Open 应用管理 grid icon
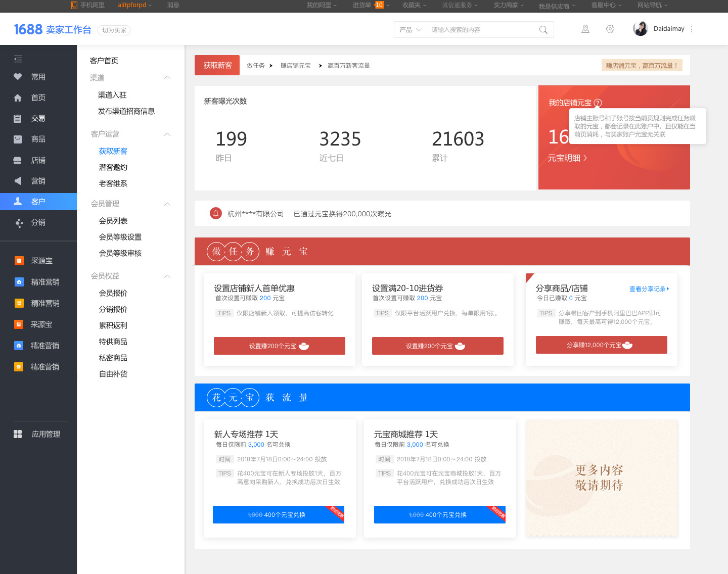Viewport: 728px width, 574px height. 18,434
